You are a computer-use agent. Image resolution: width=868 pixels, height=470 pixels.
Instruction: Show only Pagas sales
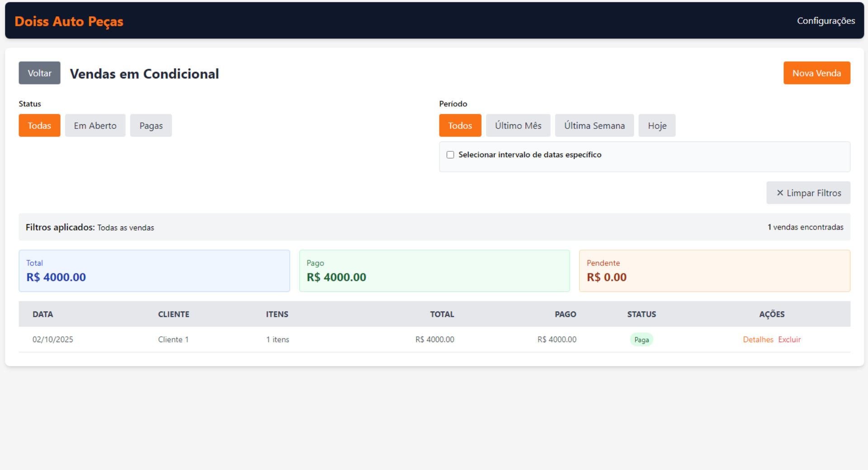tap(151, 126)
